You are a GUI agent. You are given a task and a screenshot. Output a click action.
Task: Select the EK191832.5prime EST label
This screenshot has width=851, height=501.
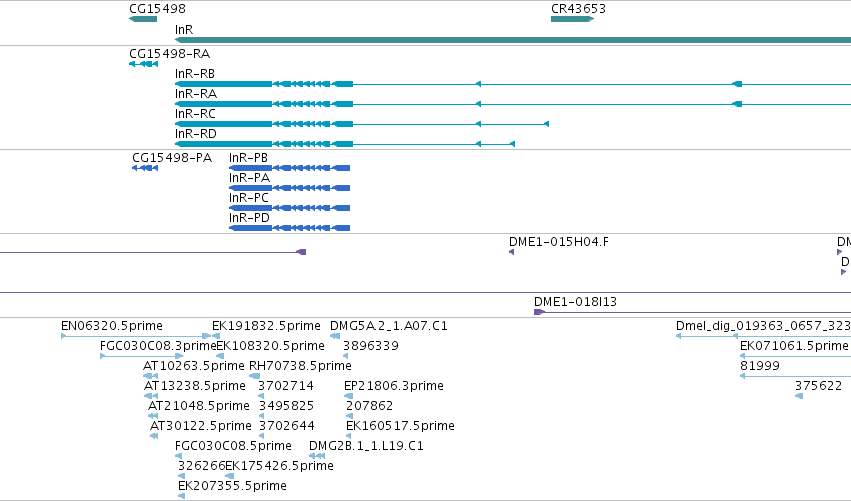coord(266,326)
